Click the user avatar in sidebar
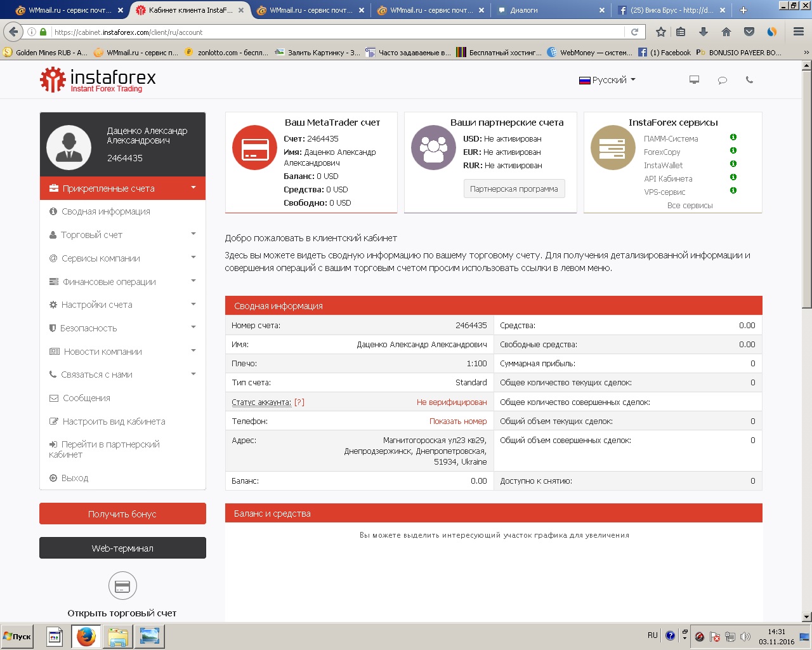 [69, 147]
